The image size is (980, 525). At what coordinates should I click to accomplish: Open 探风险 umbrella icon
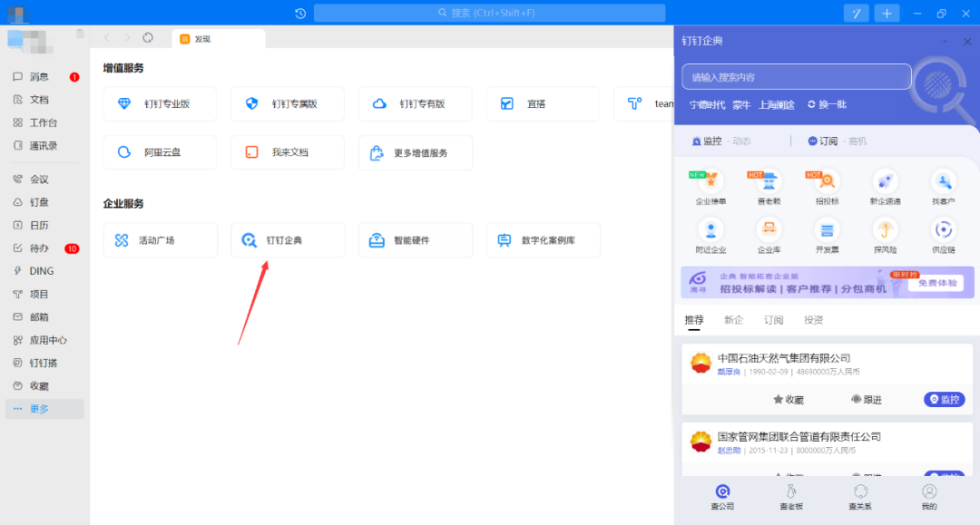click(x=885, y=237)
